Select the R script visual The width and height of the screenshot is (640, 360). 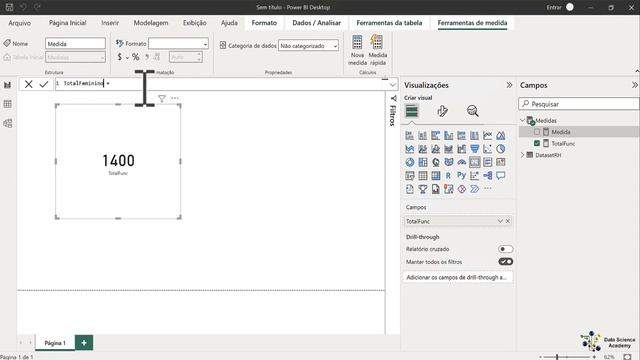(x=448, y=176)
